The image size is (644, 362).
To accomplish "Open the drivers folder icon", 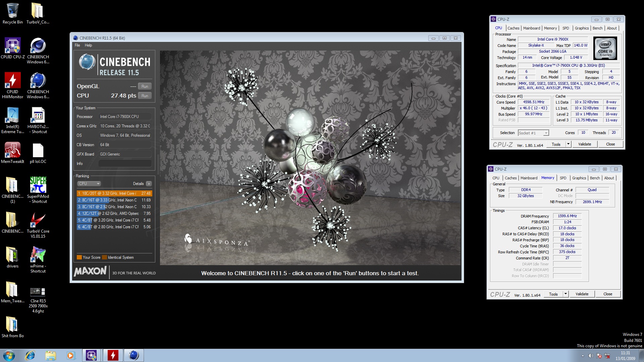I will click(x=13, y=257).
